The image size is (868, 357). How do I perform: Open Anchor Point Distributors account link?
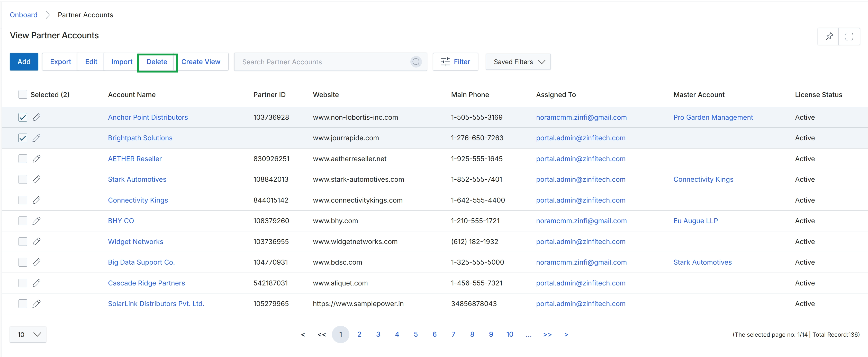pos(148,117)
